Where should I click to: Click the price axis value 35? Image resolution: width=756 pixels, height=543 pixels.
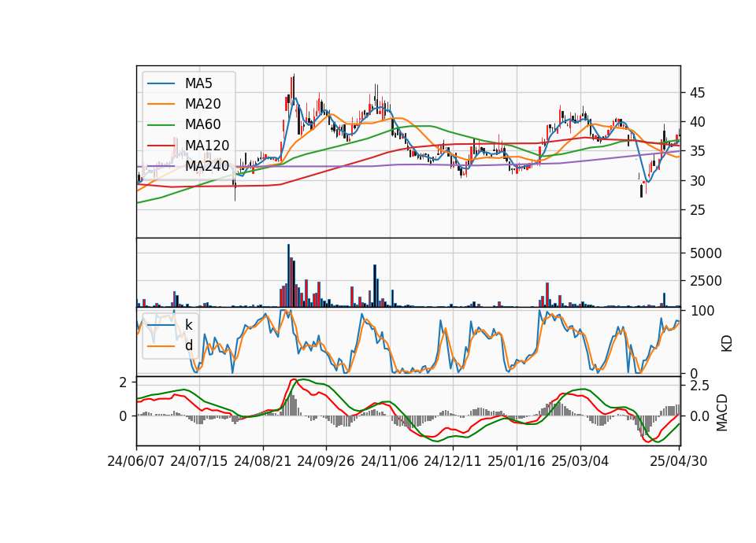point(697,152)
